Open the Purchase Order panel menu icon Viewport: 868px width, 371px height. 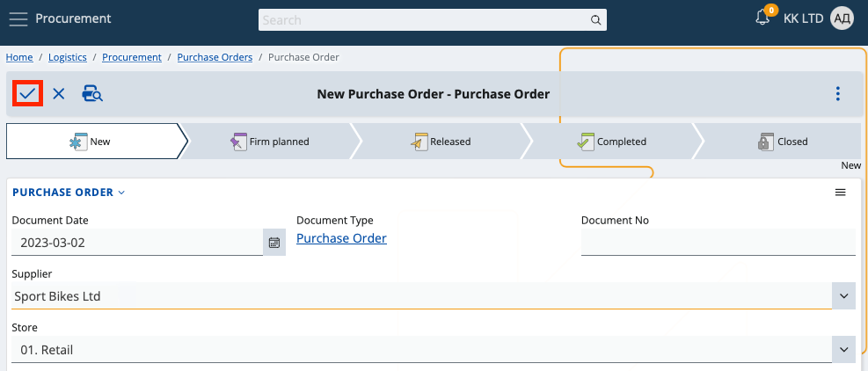pos(841,193)
